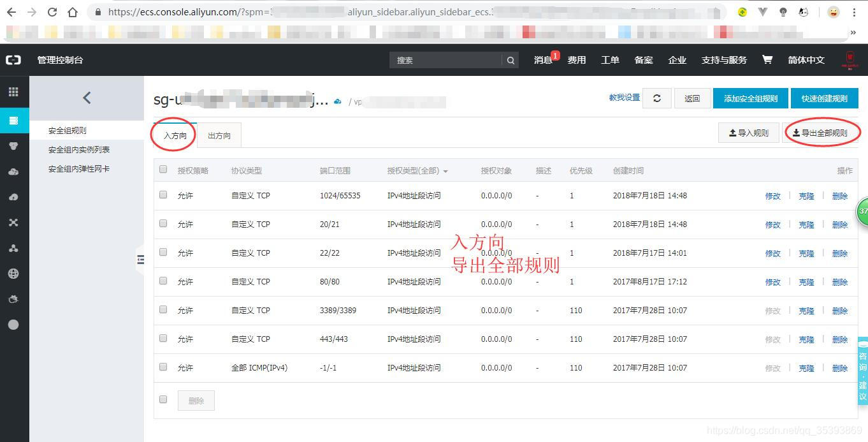The height and width of the screenshot is (442, 868).
Task: Click 删除 for the 443/443 rule
Action: [840, 339]
